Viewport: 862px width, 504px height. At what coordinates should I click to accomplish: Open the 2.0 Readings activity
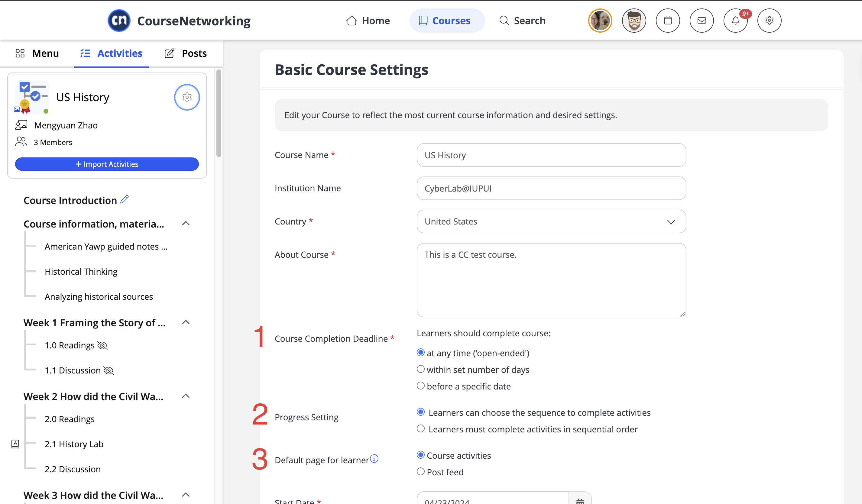coord(70,419)
